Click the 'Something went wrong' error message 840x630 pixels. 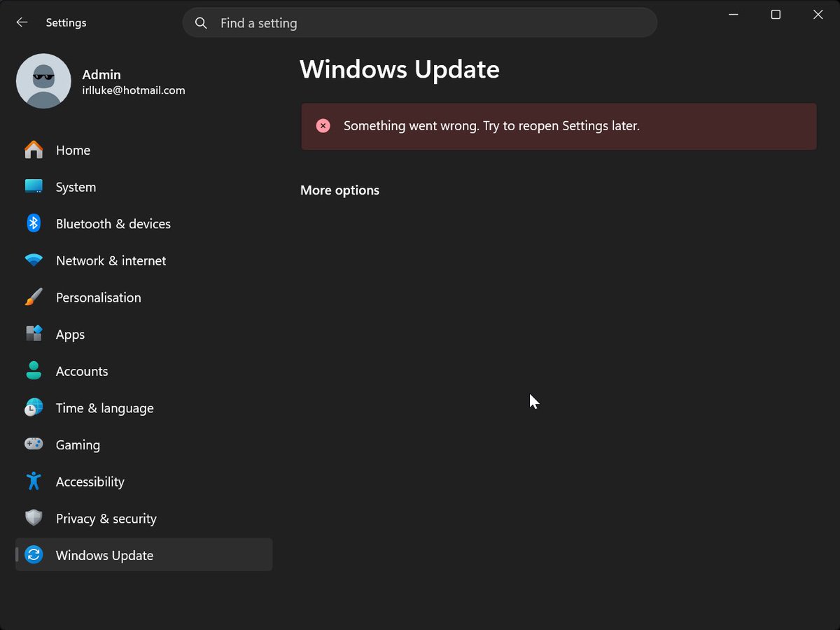pyautogui.click(x=491, y=126)
